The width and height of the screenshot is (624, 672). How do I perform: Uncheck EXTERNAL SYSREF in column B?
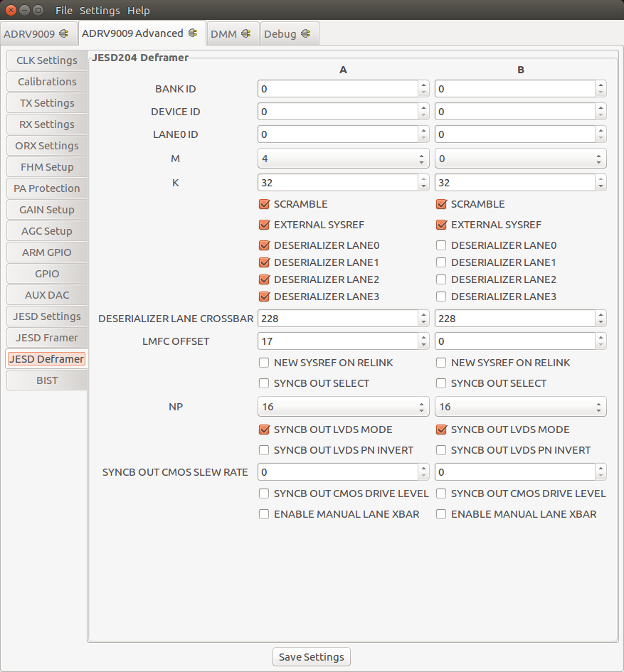(440, 225)
